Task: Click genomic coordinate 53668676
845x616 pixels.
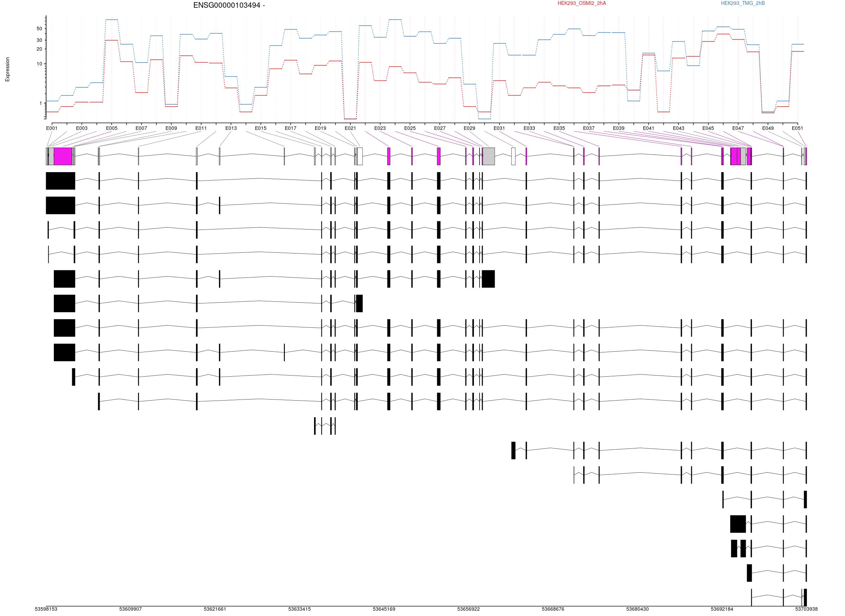Action: (x=553, y=609)
